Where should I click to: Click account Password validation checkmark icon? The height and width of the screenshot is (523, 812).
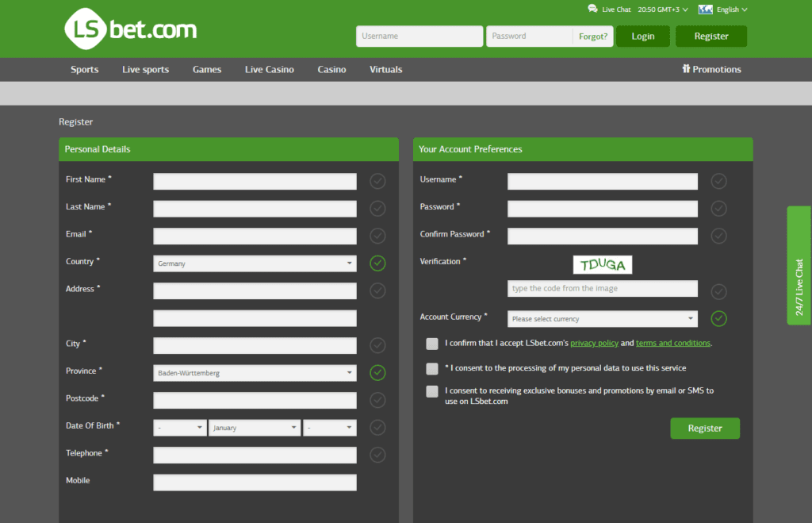coord(718,209)
